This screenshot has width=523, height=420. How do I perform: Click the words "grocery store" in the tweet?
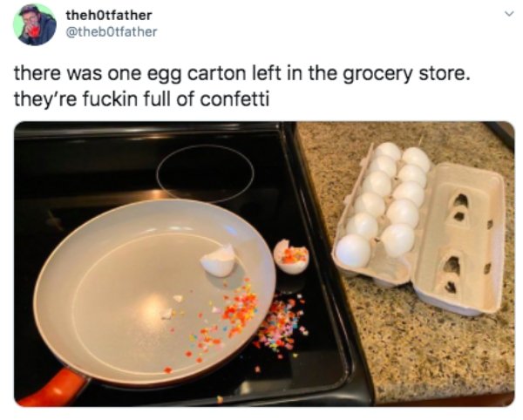pos(404,74)
